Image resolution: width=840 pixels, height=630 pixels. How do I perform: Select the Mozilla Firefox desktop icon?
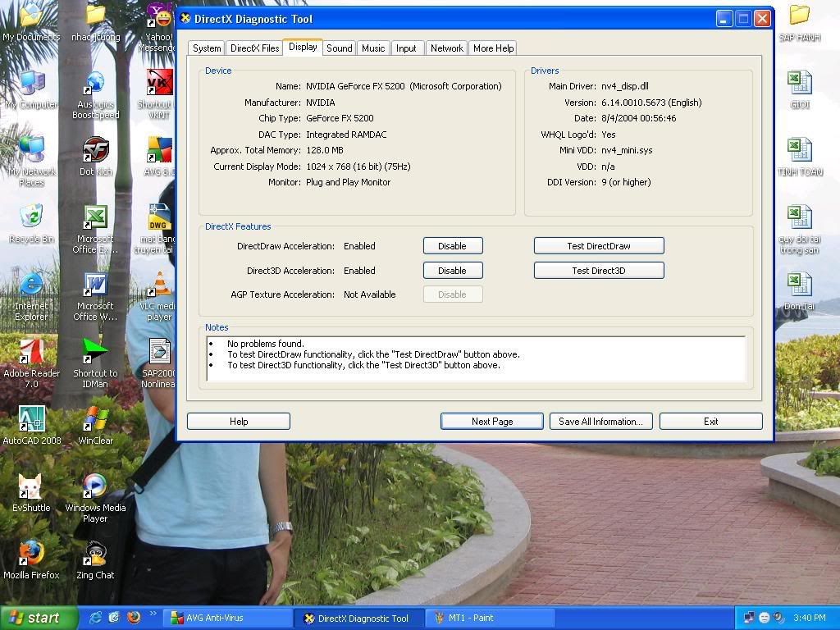[x=31, y=561]
